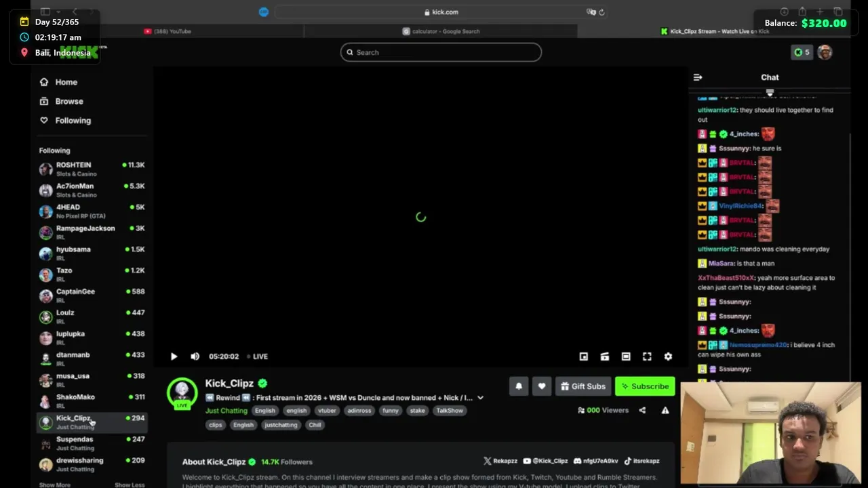Viewport: 868px width, 488px height.
Task: Select the stake tag
Action: 417,411
